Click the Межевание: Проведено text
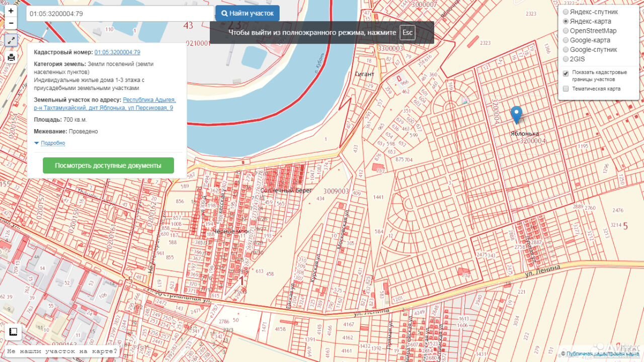644x362 pixels. pos(66,131)
